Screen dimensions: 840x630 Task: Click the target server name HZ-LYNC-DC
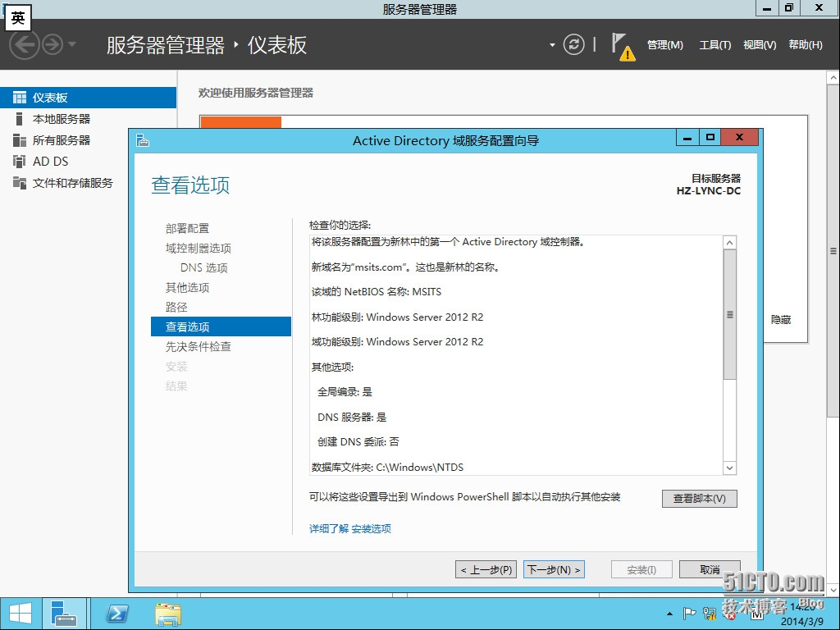(708, 190)
